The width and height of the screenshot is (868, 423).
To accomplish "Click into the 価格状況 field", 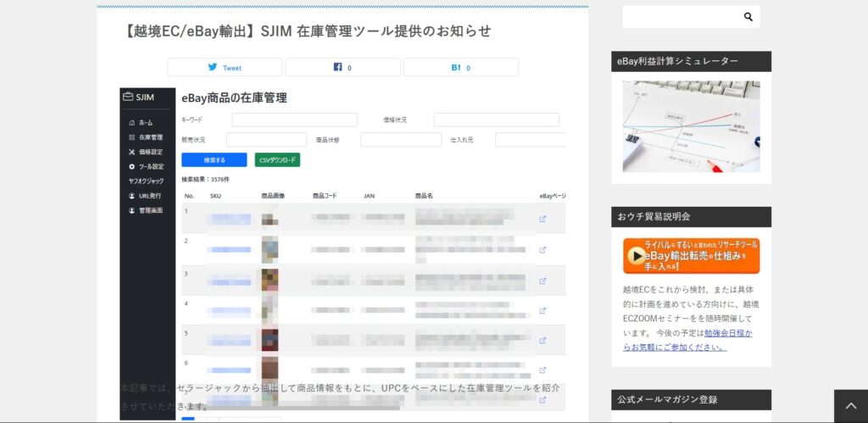I will point(497,120).
